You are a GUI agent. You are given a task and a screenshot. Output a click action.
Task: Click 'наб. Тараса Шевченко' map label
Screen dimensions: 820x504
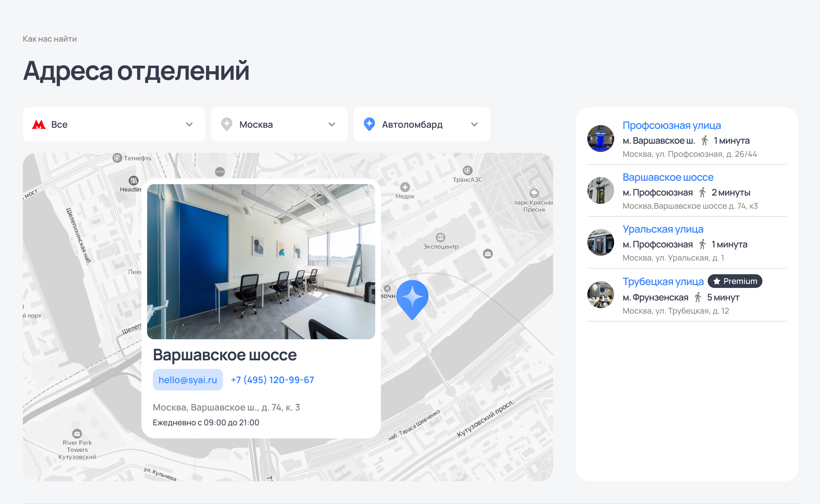414,425
